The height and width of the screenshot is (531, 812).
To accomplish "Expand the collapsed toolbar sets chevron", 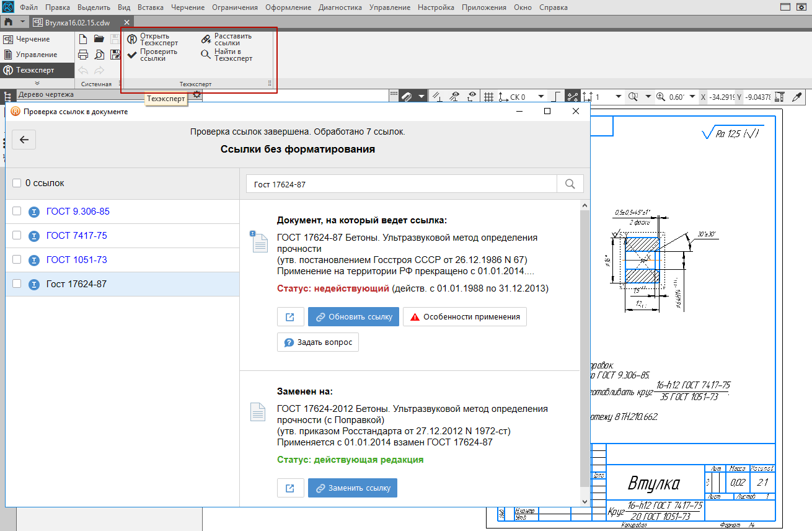I will click(37, 83).
